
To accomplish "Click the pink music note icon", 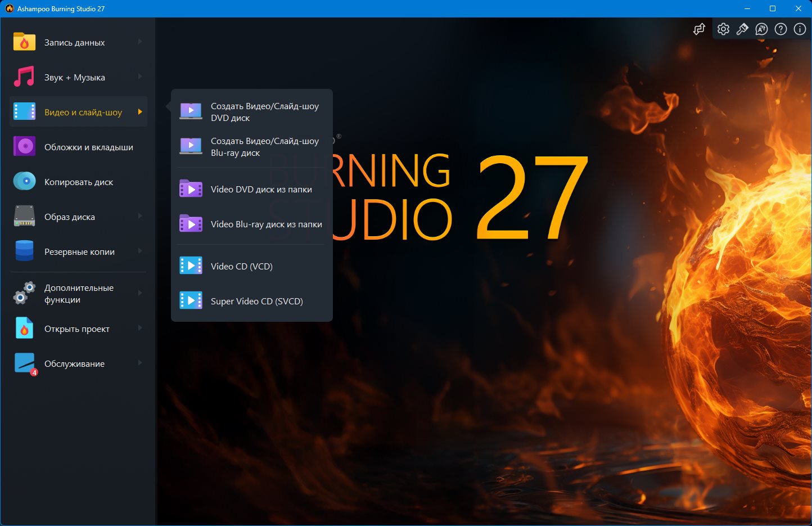I will click(x=24, y=78).
